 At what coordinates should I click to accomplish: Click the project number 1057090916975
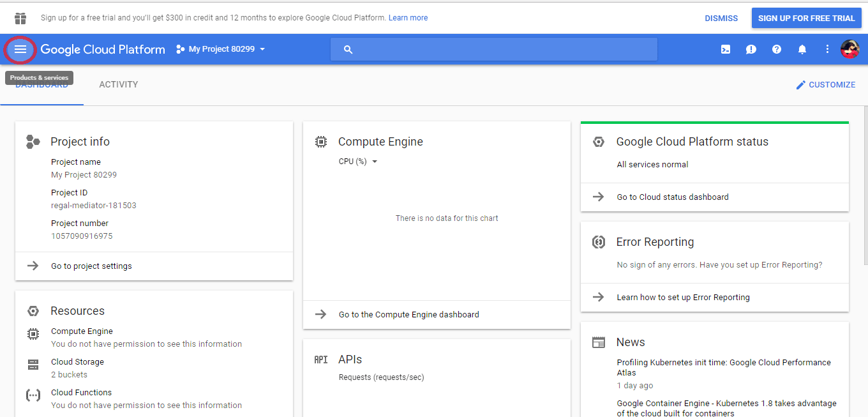click(82, 236)
